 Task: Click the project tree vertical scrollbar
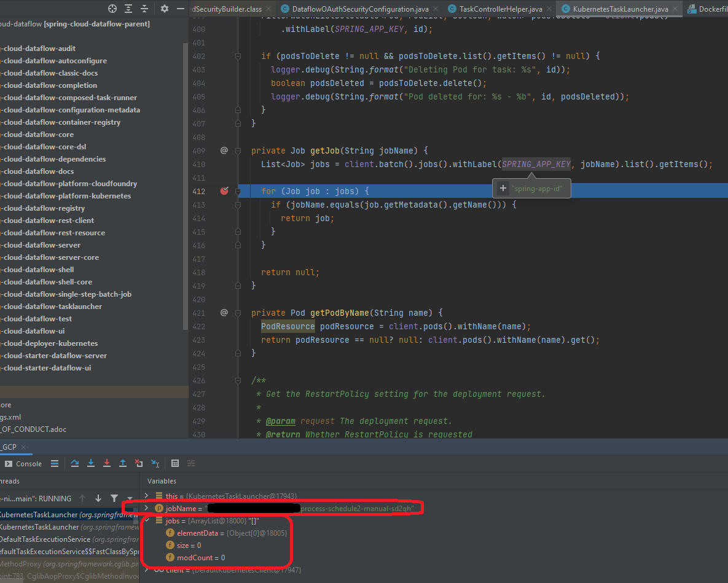tap(186, 186)
